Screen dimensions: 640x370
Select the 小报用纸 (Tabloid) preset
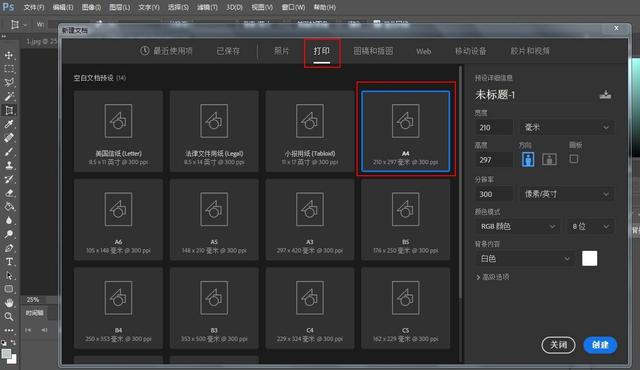pos(310,131)
